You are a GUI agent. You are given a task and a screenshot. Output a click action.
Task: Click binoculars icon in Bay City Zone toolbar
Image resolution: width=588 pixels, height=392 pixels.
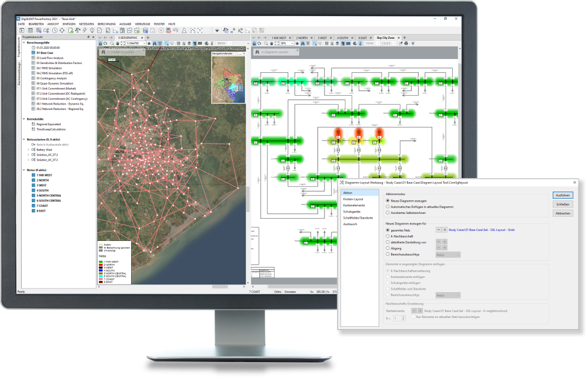click(x=303, y=43)
